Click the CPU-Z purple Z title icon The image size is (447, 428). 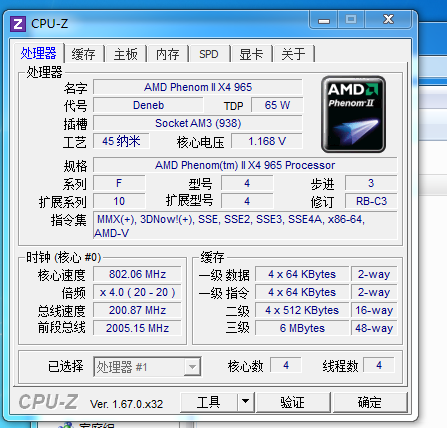click(18, 24)
